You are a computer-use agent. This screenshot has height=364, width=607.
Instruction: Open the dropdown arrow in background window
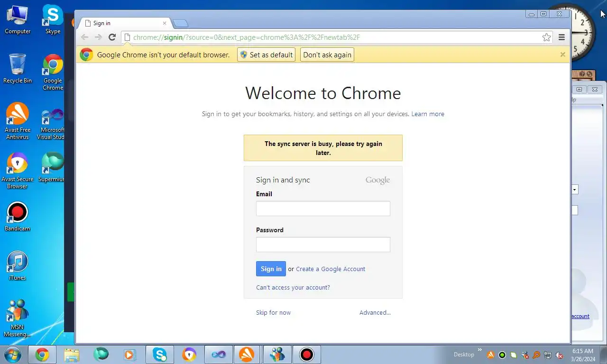(575, 190)
